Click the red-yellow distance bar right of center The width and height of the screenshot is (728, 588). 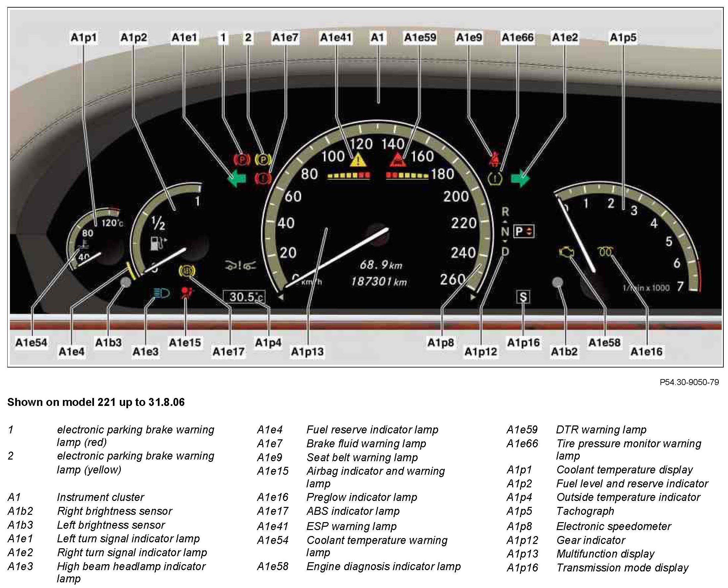click(407, 176)
